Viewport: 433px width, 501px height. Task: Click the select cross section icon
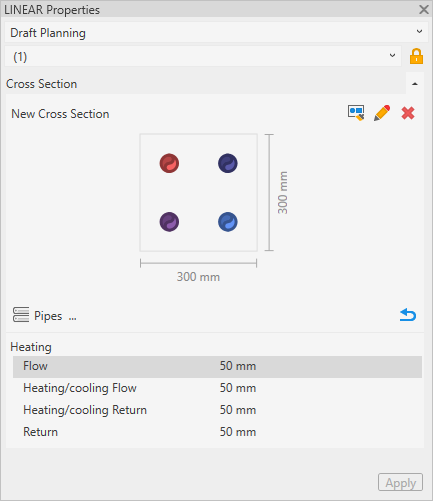click(356, 113)
